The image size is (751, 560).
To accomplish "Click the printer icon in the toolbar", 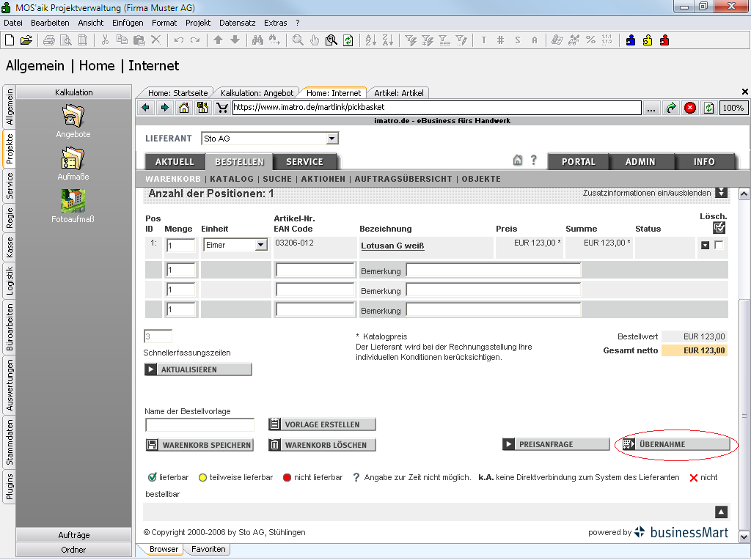I will click(x=49, y=40).
